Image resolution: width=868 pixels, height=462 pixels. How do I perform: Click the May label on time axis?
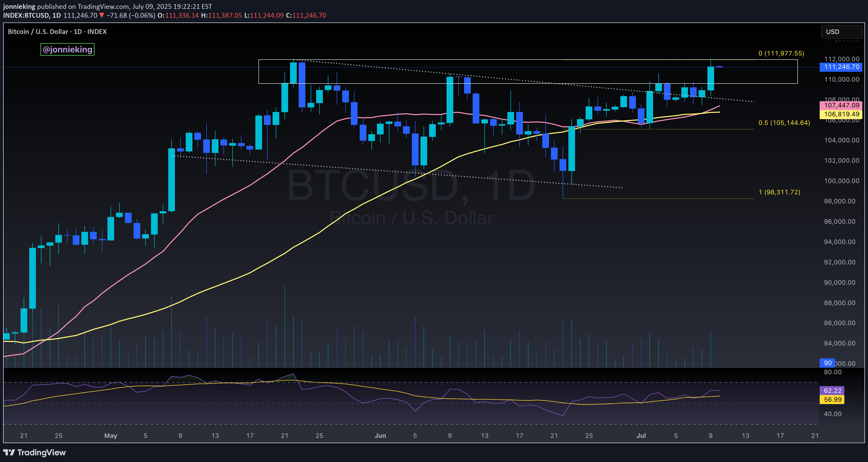[x=111, y=435]
